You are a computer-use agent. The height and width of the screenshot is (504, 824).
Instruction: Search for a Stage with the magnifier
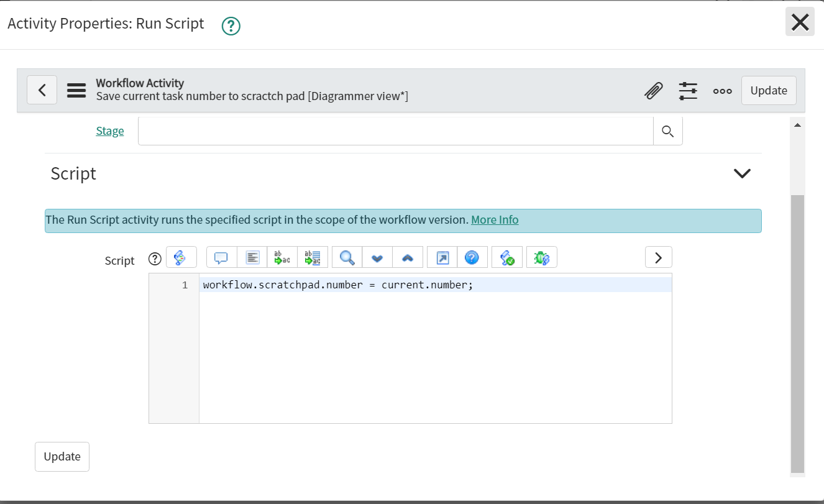[667, 131]
